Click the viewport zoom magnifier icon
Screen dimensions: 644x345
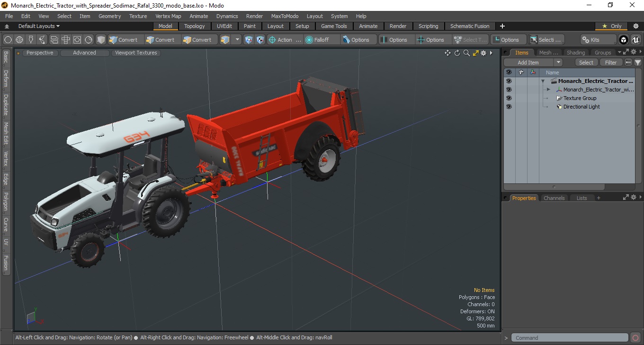466,53
